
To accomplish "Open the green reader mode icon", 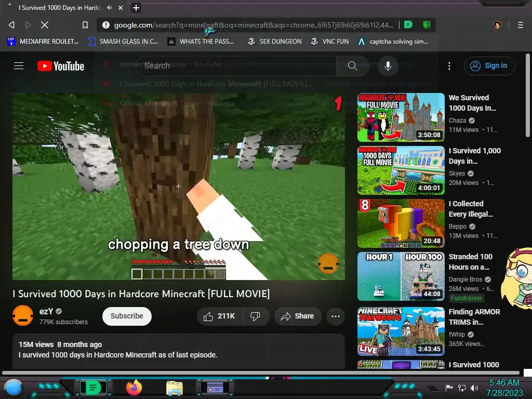I will pyautogui.click(x=408, y=24).
